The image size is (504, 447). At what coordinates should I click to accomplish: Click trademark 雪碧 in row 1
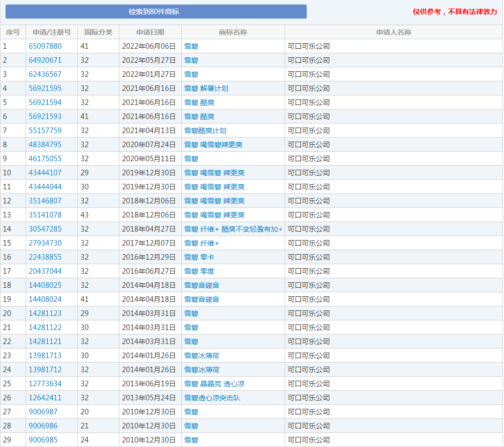point(191,46)
